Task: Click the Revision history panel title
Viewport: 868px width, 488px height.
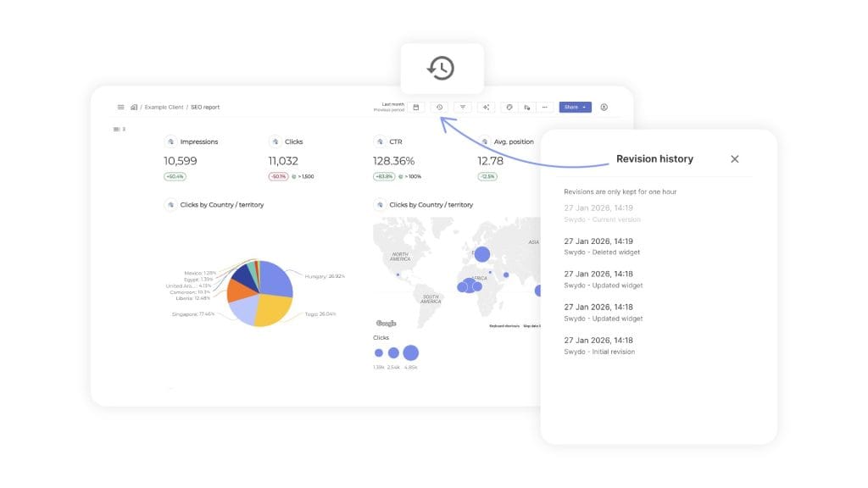Action: (x=655, y=158)
